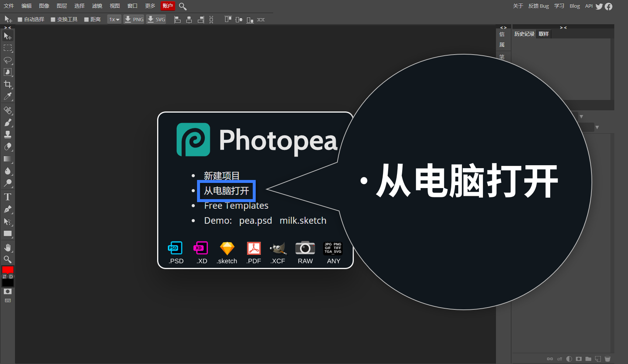Select the Spot Healing Brush tool
This screenshot has width=628, height=364.
point(7,110)
